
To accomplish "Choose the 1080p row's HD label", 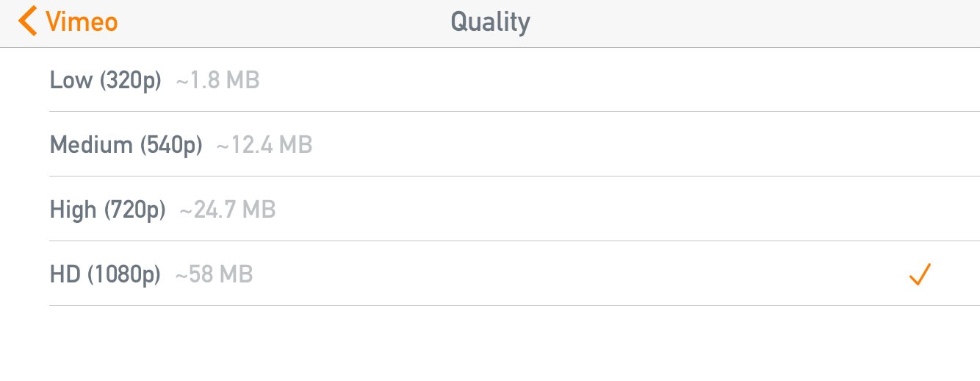I will 65,274.
